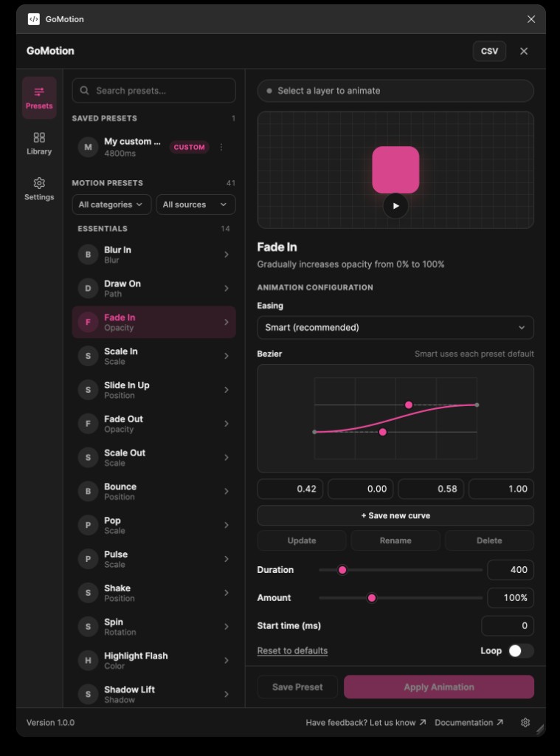Click the Reset to defaults link
The height and width of the screenshot is (756, 560).
click(292, 651)
